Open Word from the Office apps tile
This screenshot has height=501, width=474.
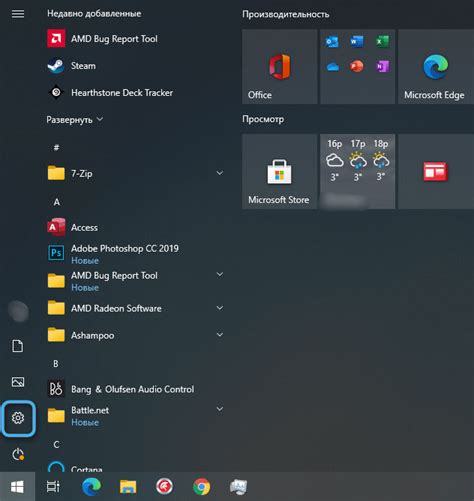coord(357,42)
